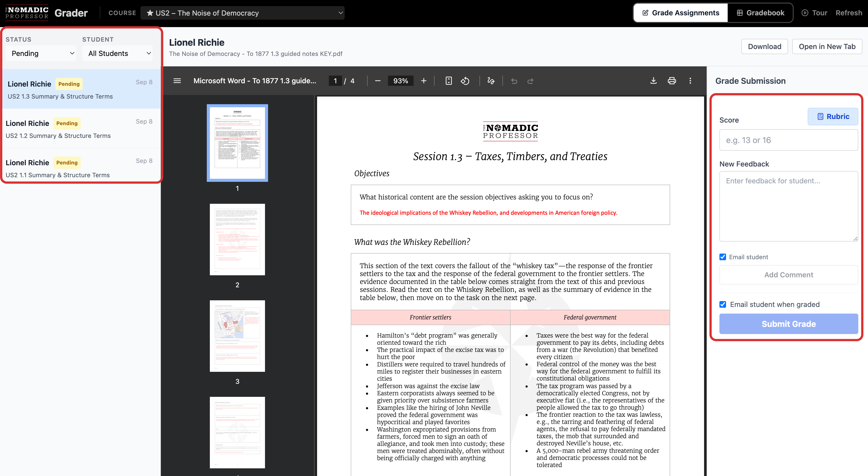Viewport: 868px width, 476px height.
Task: Select the draw annotation tool
Action: pyautogui.click(x=491, y=81)
